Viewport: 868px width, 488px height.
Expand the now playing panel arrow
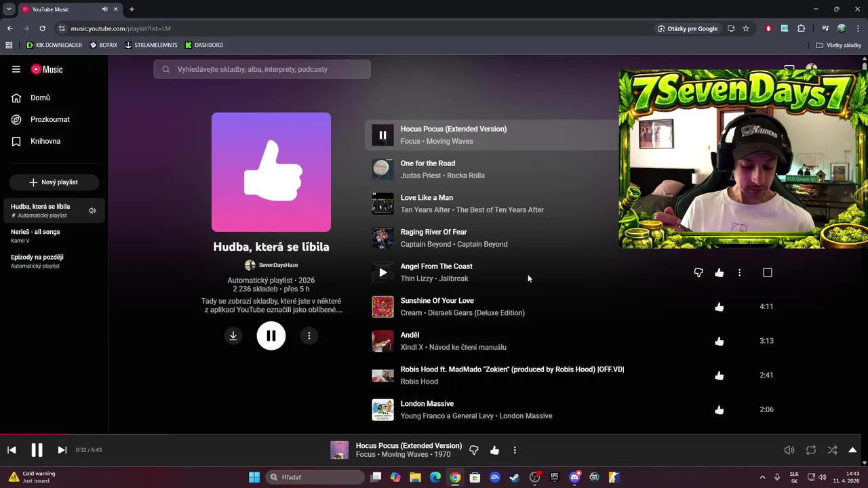pos(852,450)
